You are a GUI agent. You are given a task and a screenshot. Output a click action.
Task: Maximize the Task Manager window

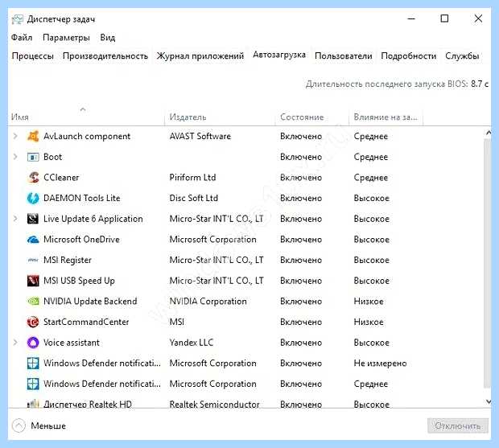444,18
